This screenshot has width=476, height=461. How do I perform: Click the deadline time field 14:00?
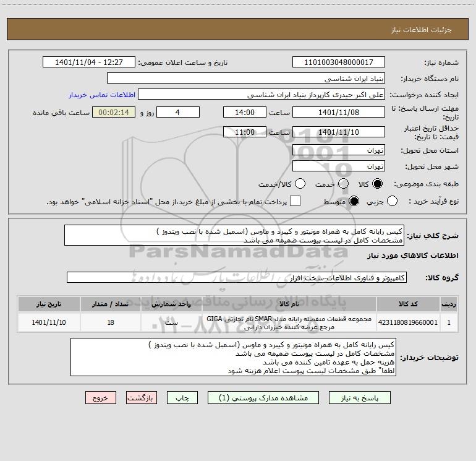coord(245,112)
